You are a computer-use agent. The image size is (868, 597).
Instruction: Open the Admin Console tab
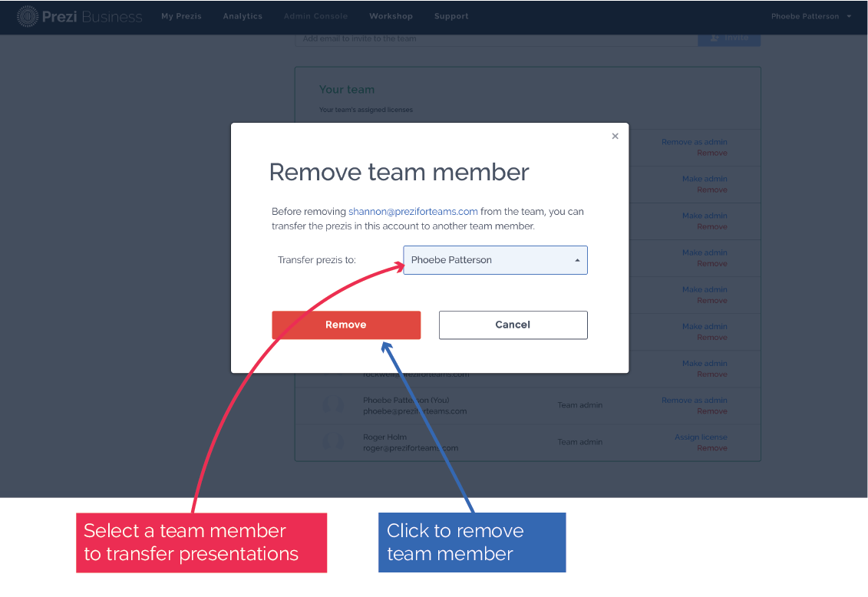(315, 16)
